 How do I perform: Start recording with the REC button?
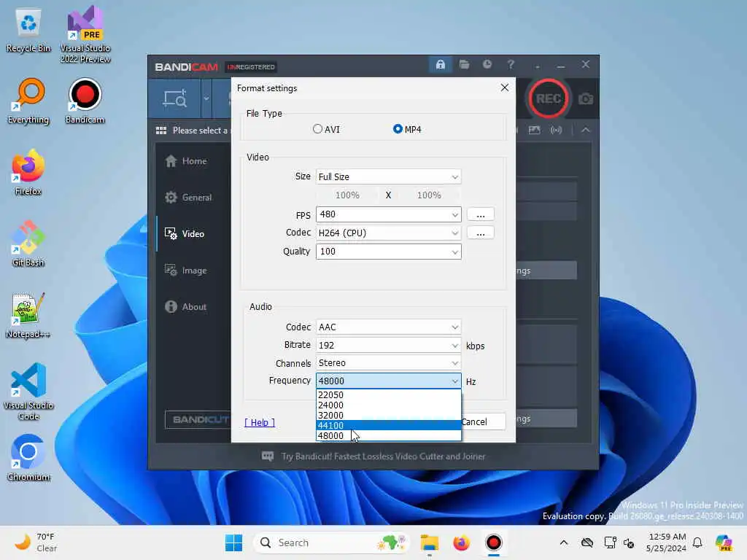pyautogui.click(x=548, y=98)
